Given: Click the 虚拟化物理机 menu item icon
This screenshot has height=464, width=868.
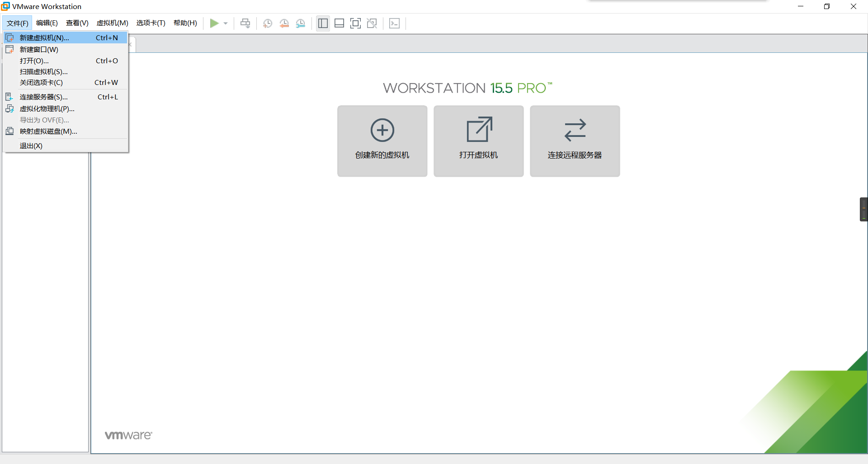Looking at the screenshot, I should 9,108.
